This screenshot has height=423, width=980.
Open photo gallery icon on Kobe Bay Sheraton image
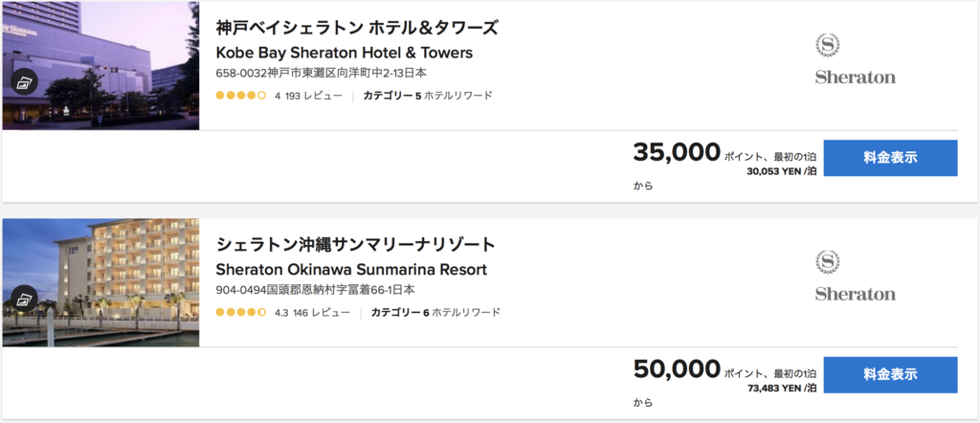(25, 82)
